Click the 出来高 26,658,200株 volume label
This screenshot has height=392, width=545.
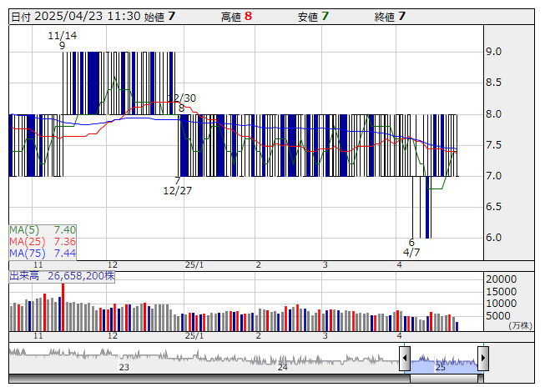pos(62,276)
